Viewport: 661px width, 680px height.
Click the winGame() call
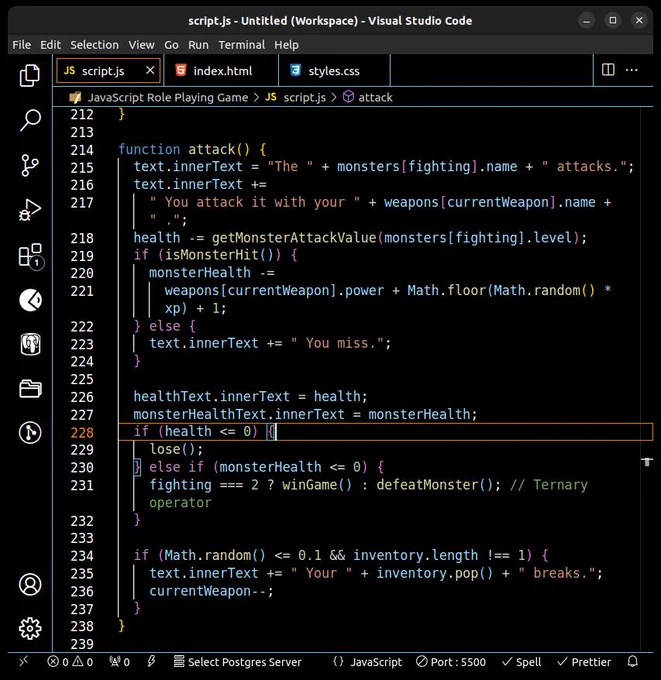317,485
